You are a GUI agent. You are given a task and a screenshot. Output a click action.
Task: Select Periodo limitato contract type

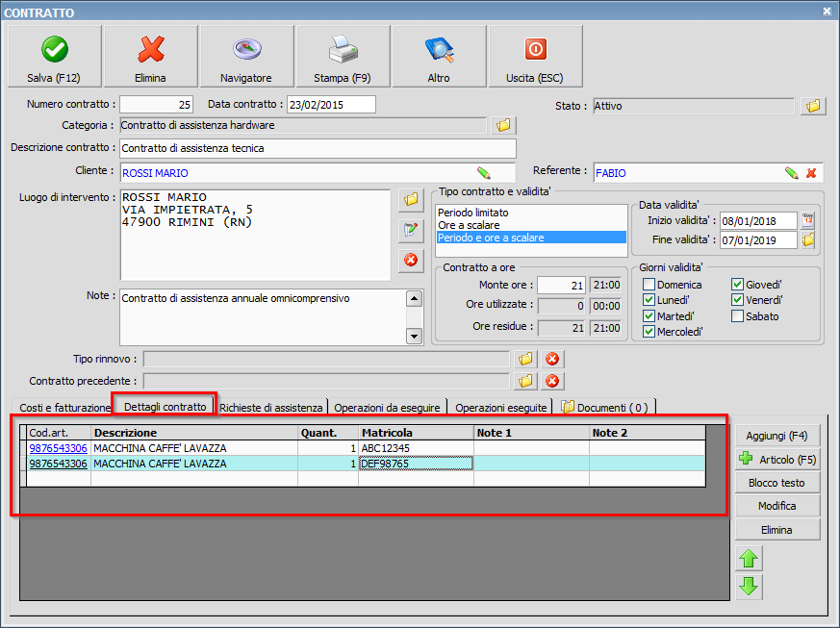pyautogui.click(x=531, y=213)
